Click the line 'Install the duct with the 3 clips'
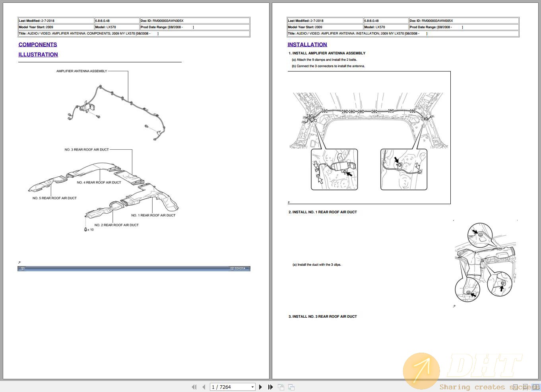The height and width of the screenshot is (392, 541). click(317, 265)
